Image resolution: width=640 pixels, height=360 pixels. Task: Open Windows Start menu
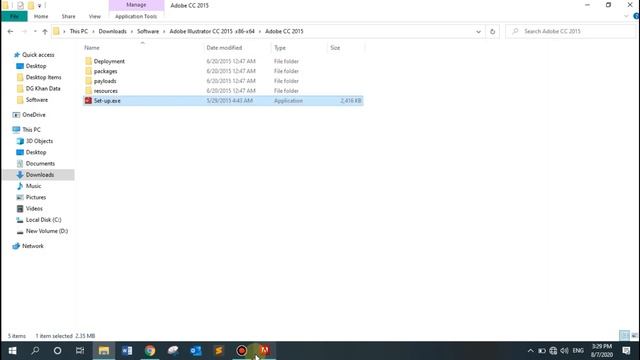(13, 351)
